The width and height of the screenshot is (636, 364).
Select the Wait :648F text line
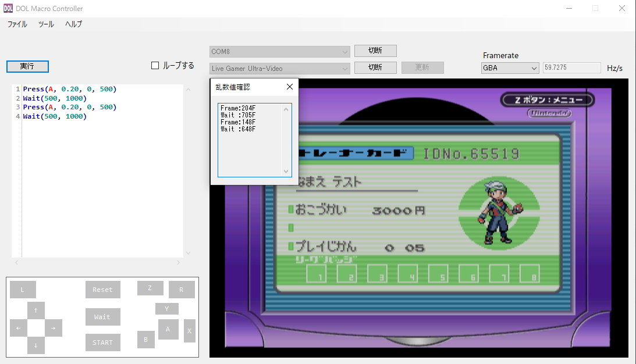(x=238, y=129)
